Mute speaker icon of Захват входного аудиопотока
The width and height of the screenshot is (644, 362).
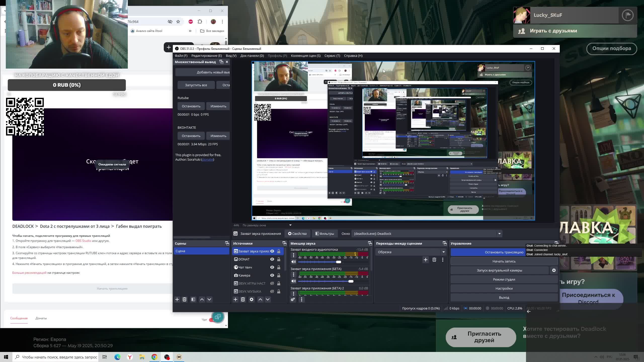293,262
